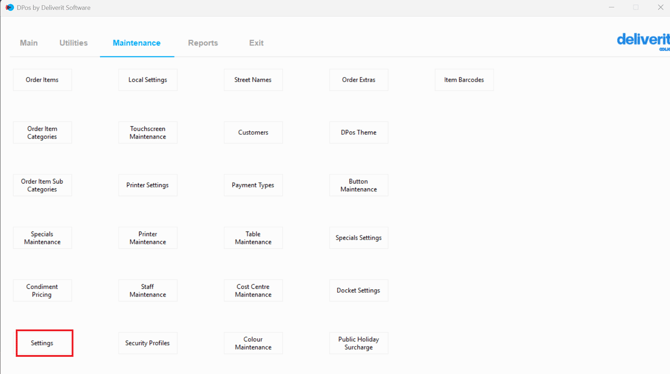Viewport: 670px width, 374px height.
Task: Open the Utilities tab
Action: 73,43
